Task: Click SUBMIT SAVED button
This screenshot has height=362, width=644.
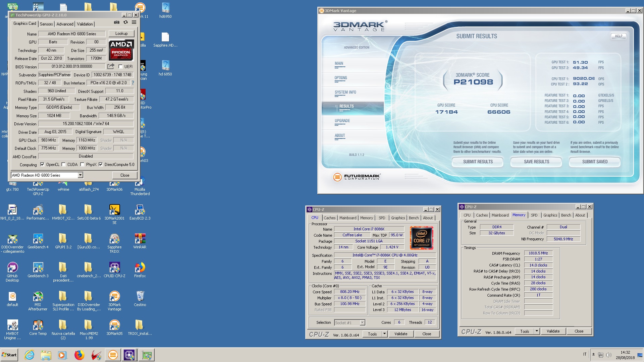Action: (595, 162)
